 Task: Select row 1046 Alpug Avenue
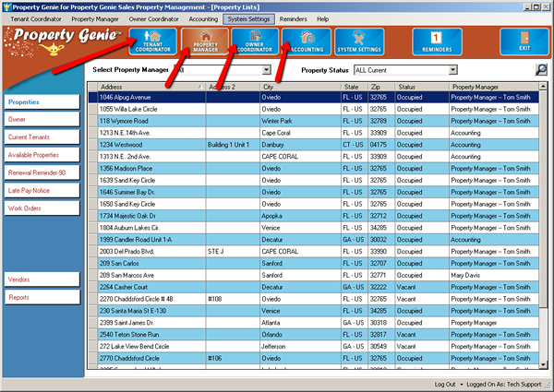click(x=313, y=98)
